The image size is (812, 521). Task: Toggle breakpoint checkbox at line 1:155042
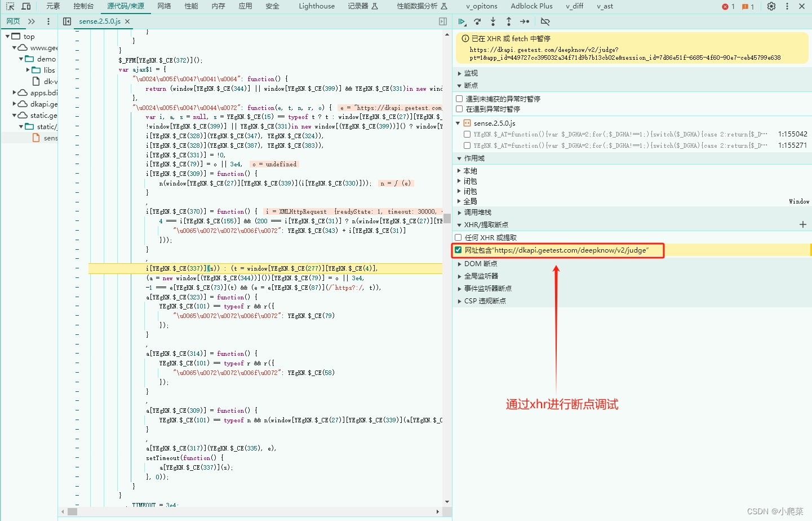467,134
